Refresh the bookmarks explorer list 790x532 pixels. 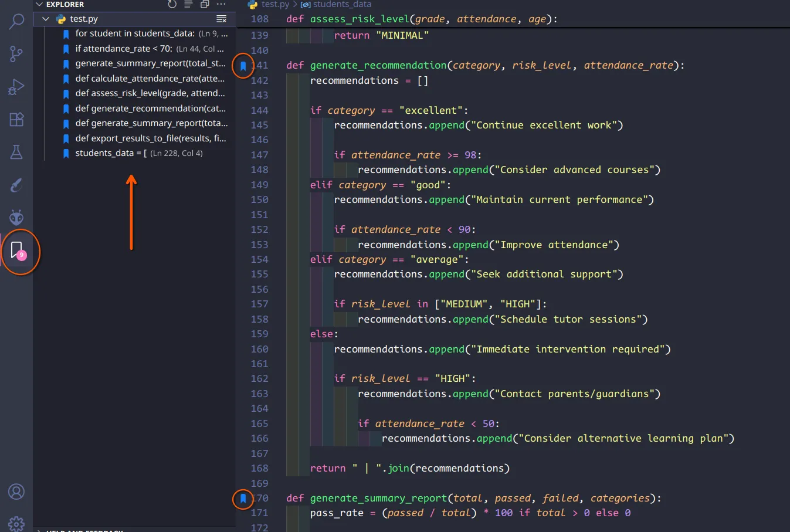point(172,4)
